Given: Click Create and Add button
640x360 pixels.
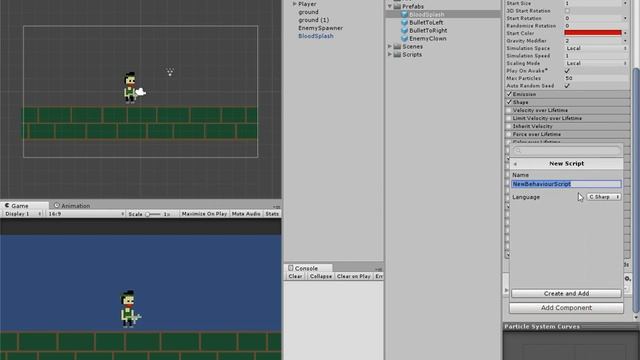Looking at the screenshot, I should point(566,293).
